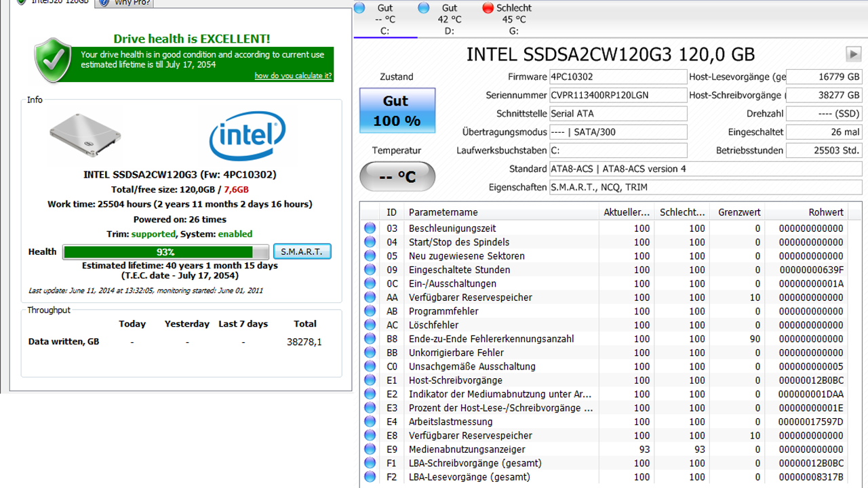Click the 'how do you calculate it?' link

pos(293,76)
